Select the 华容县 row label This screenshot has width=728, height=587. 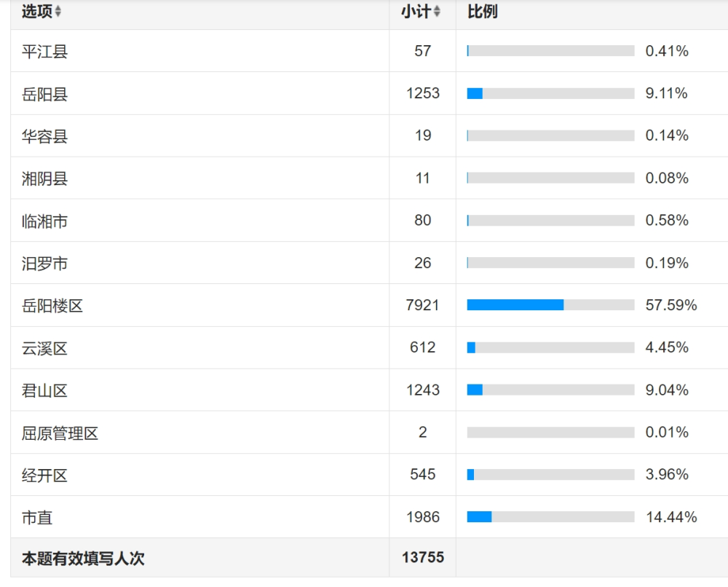click(x=44, y=136)
